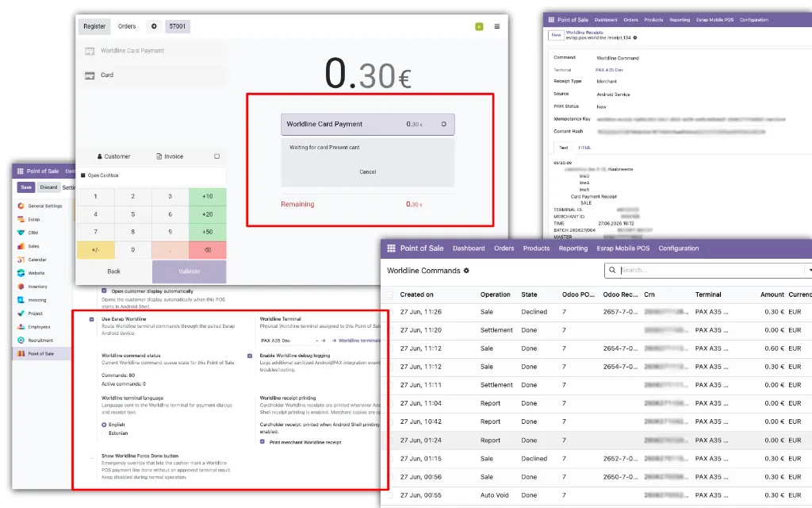Open apps grid icon in Worldline Commands window
This screenshot has width=812, height=508.
(x=392, y=248)
